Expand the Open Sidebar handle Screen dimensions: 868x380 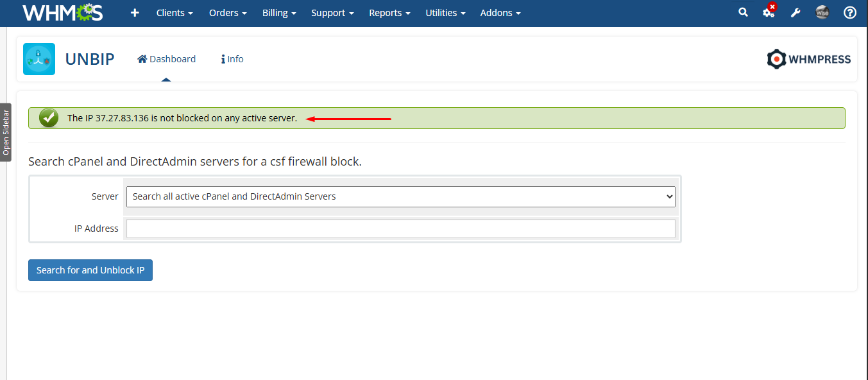coord(6,132)
